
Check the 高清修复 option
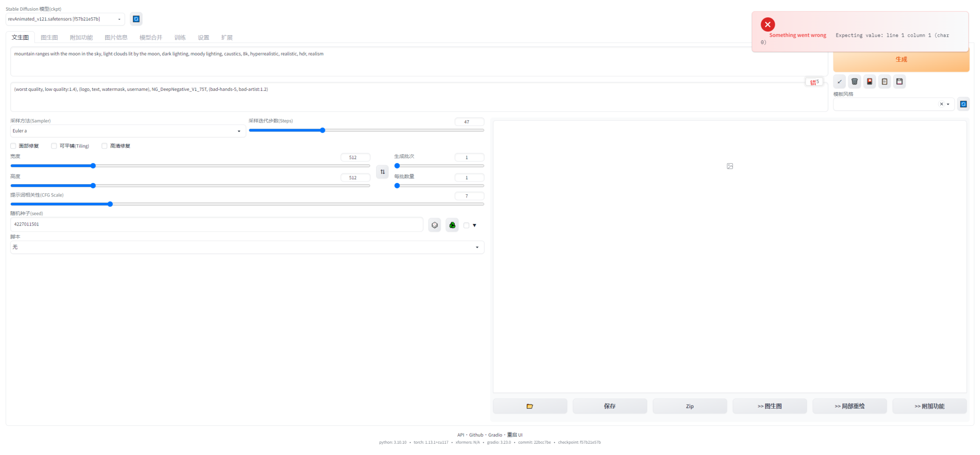[105, 146]
